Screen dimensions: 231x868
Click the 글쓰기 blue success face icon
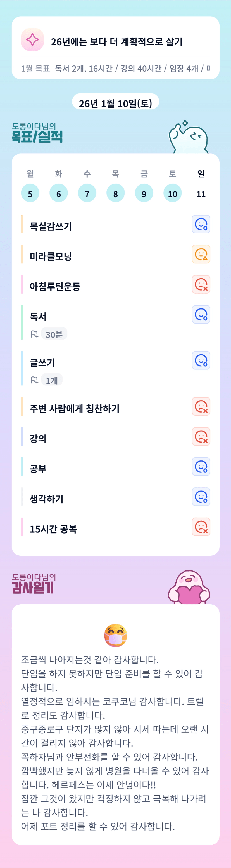(201, 361)
